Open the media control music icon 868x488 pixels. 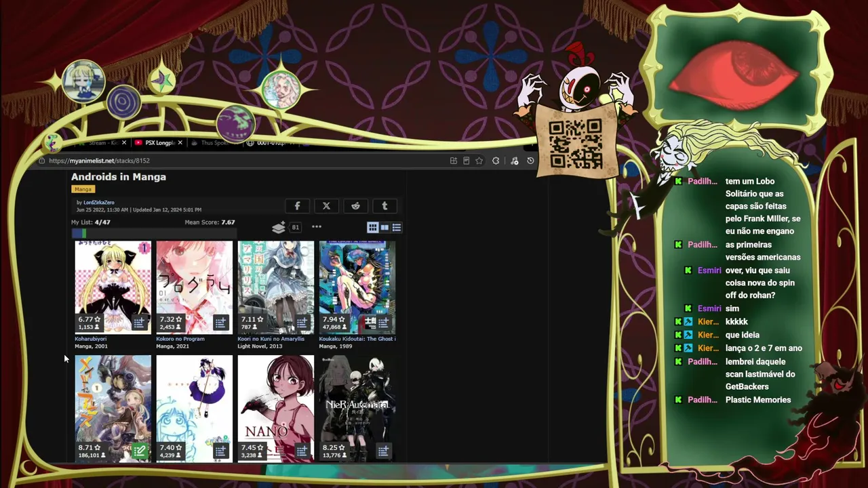click(514, 161)
